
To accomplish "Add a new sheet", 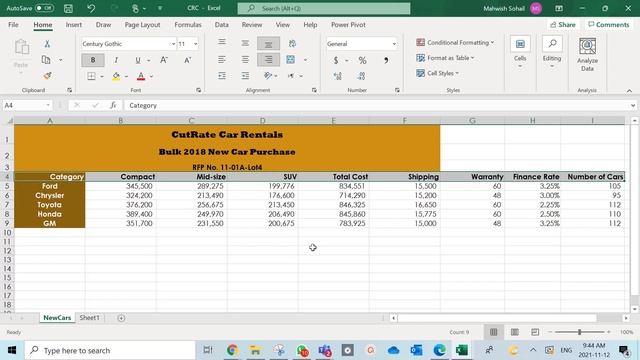I will pyautogui.click(x=121, y=318).
